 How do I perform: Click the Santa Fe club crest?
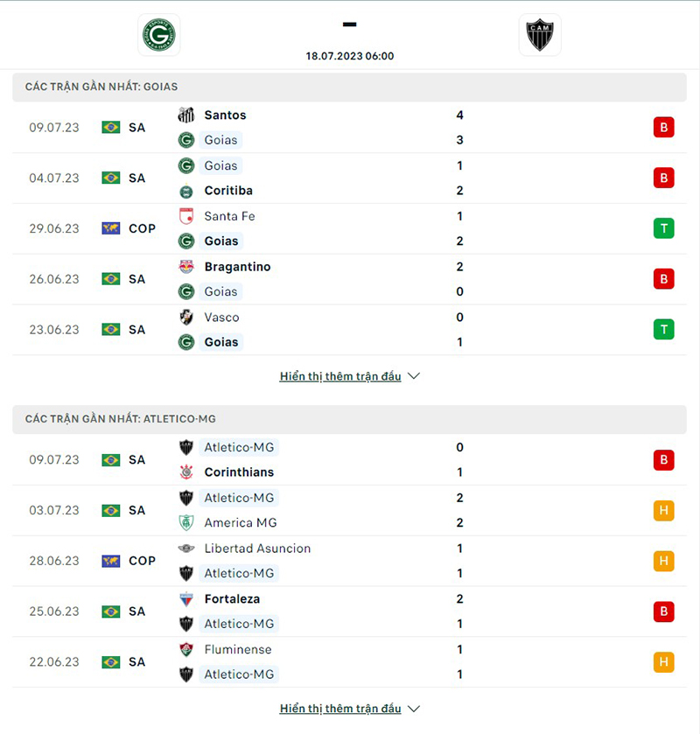tap(185, 216)
